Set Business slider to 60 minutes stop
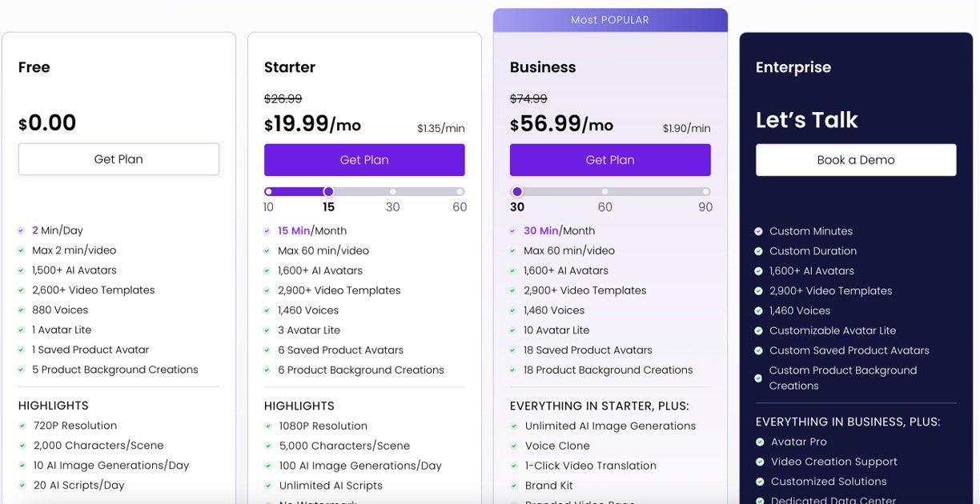The width and height of the screenshot is (980, 504). [604, 192]
